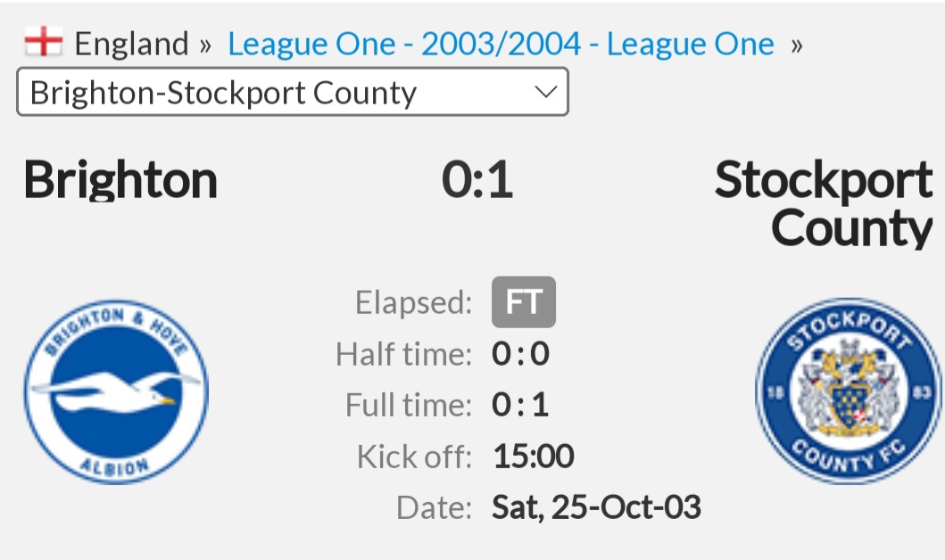
Task: Click the full time 0 : 1 score
Action: (x=520, y=405)
